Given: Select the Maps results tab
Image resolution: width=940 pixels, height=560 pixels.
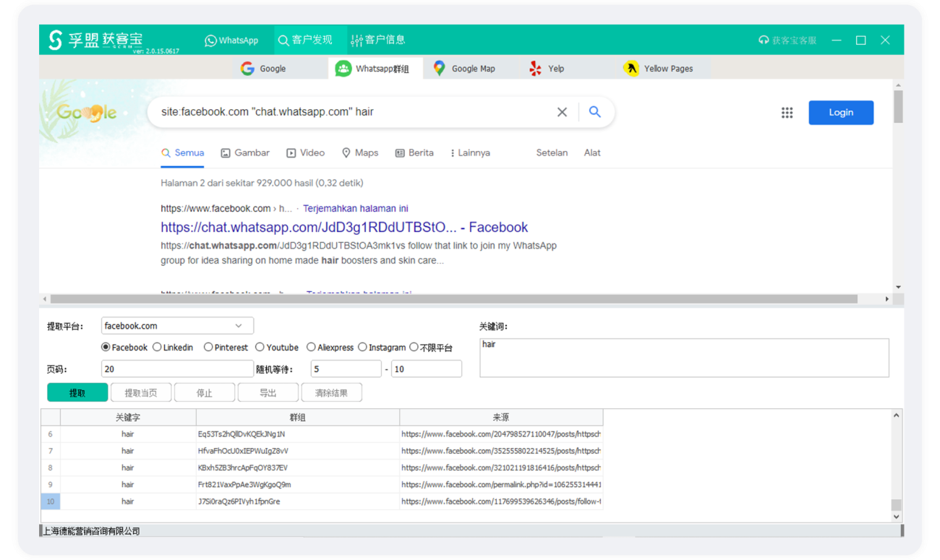Looking at the screenshot, I should click(360, 153).
